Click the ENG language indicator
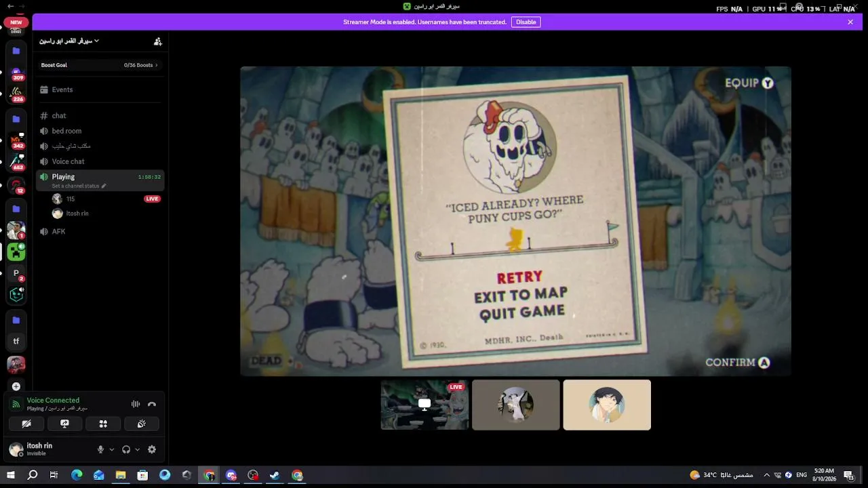The height and width of the screenshot is (488, 868). 802,475
